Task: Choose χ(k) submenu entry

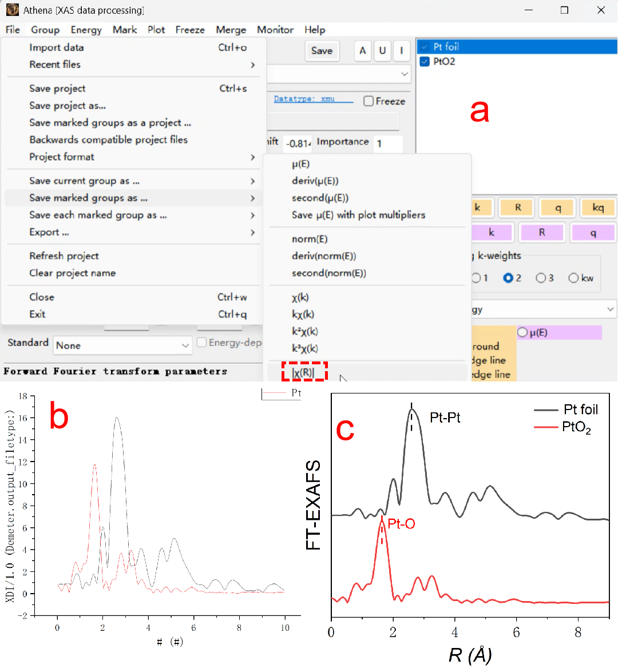Action: (x=367, y=297)
